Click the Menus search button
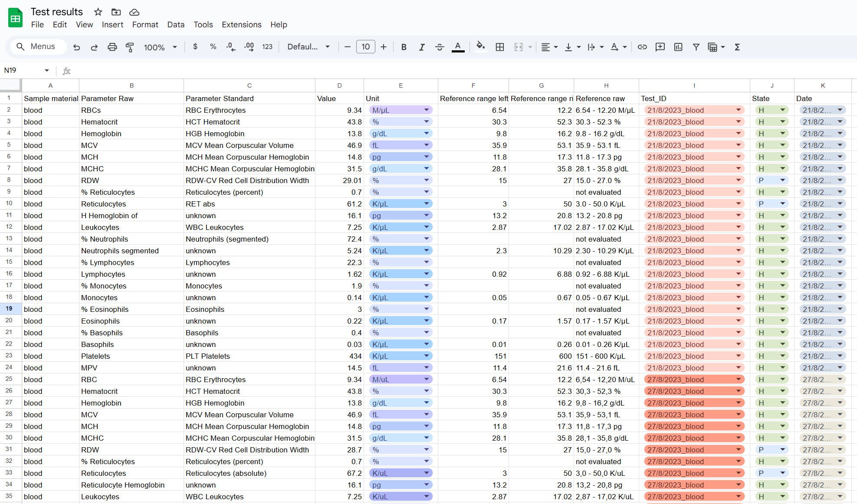Viewport: 857px width, 504px height. pos(38,46)
